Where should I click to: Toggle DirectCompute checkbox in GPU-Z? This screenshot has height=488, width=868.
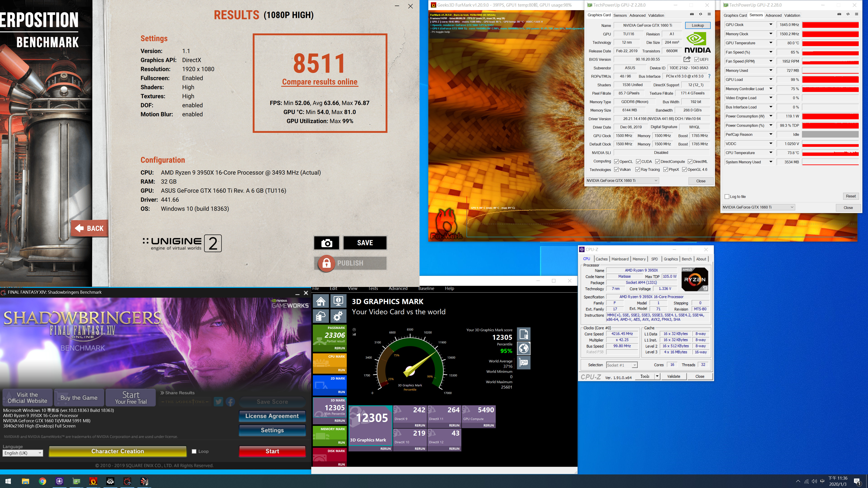point(657,162)
